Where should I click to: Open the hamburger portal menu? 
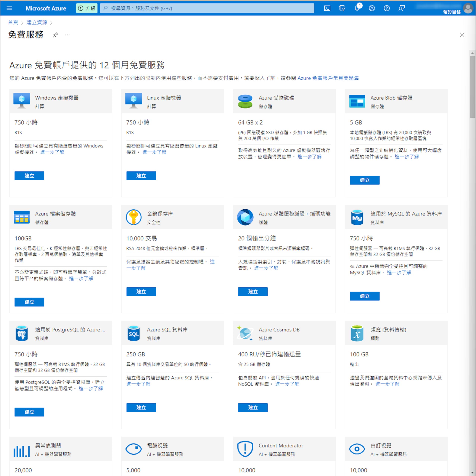9,8
